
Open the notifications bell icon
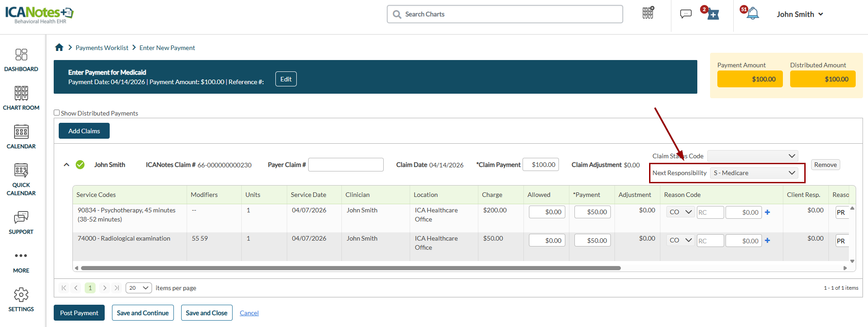click(x=753, y=14)
